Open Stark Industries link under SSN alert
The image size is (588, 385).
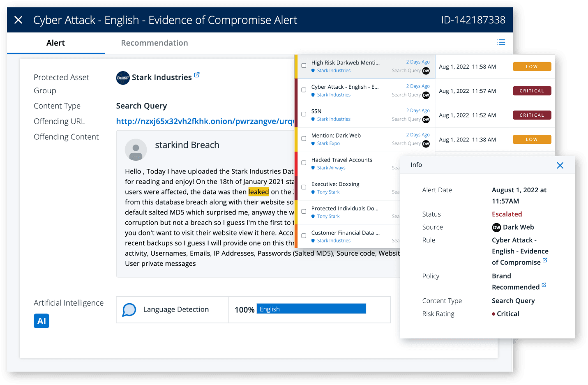point(334,119)
